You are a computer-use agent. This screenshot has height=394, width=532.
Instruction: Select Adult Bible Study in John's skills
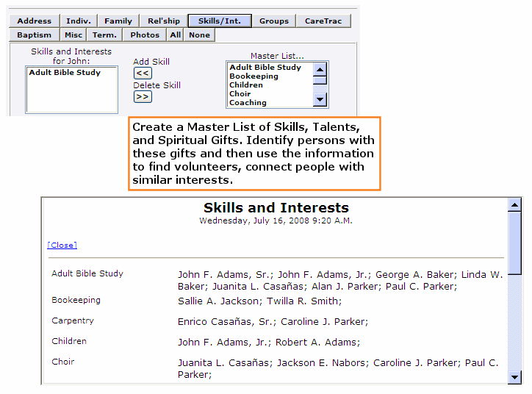click(x=65, y=73)
